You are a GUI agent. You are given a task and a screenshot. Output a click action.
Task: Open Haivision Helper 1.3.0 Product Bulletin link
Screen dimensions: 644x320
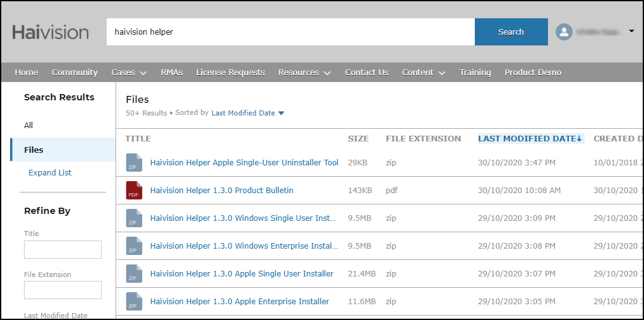[x=222, y=191]
